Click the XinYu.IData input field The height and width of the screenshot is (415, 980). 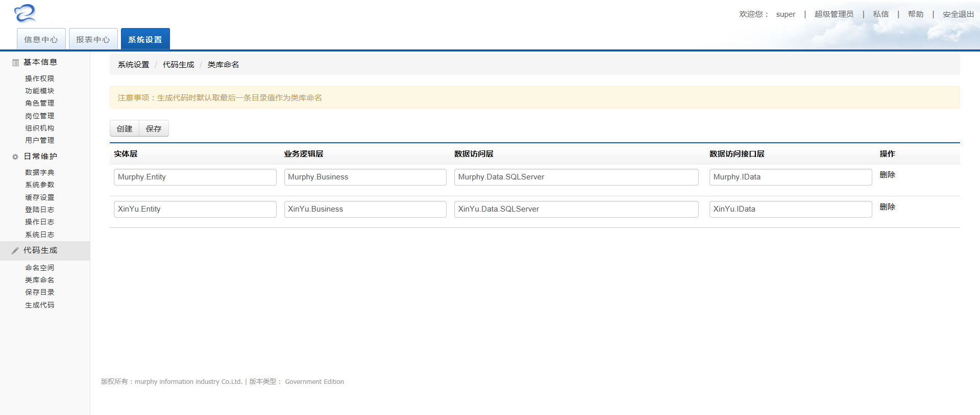coord(791,209)
